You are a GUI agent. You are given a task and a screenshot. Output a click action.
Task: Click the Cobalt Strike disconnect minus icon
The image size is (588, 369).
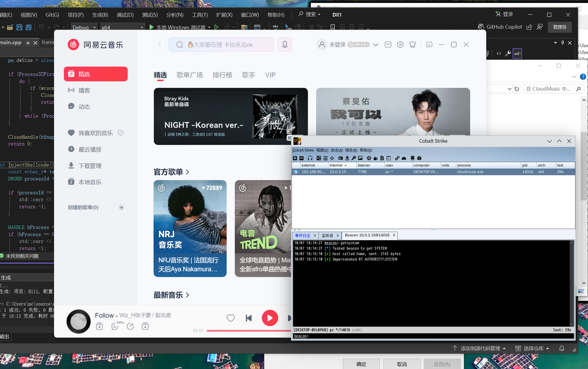point(301,158)
